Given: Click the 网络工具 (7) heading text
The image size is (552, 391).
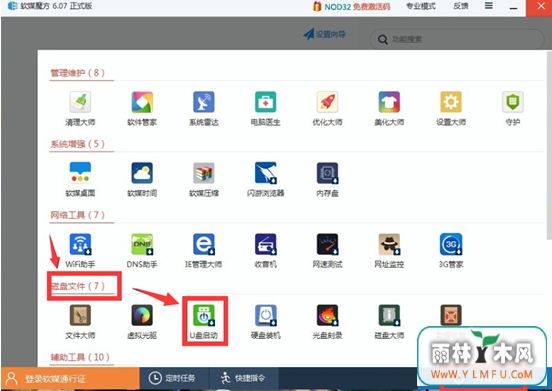Looking at the screenshot, I should 78,215.
